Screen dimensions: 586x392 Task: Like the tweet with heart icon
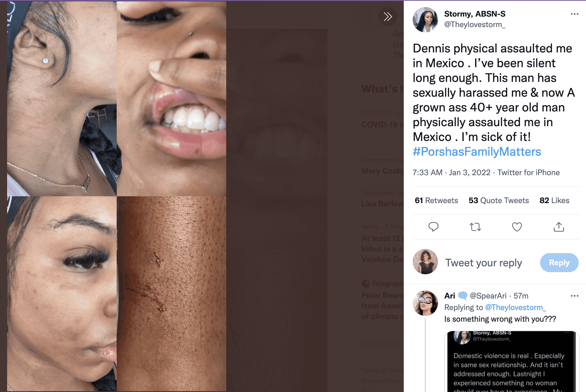517,227
